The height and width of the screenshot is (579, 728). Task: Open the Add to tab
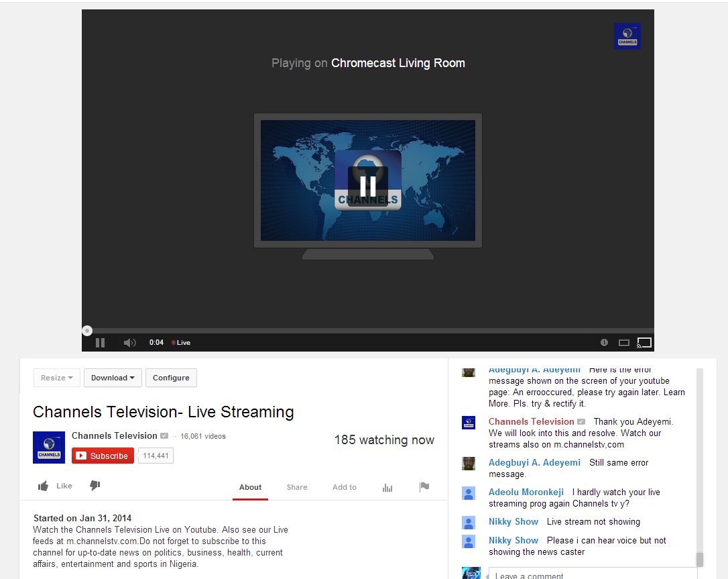[x=344, y=487]
